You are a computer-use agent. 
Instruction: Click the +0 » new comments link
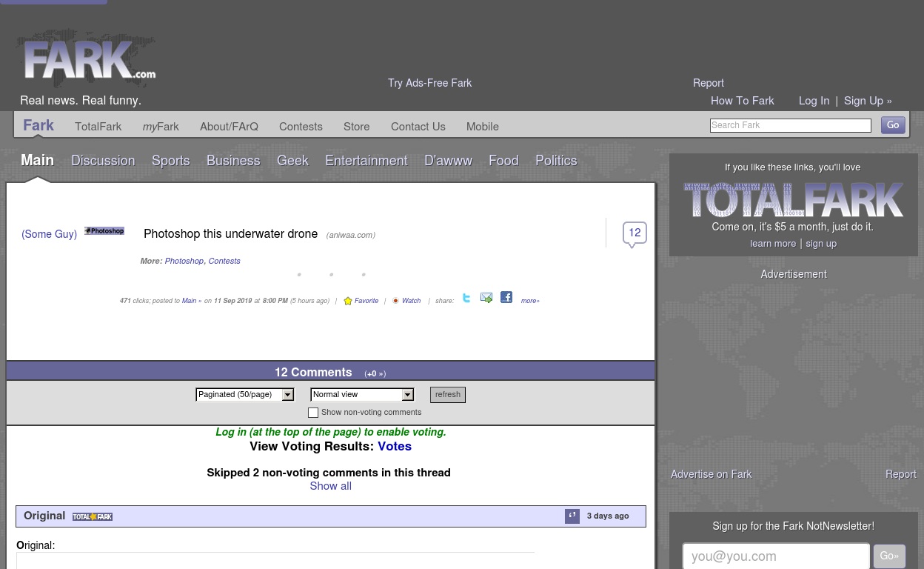[375, 374]
